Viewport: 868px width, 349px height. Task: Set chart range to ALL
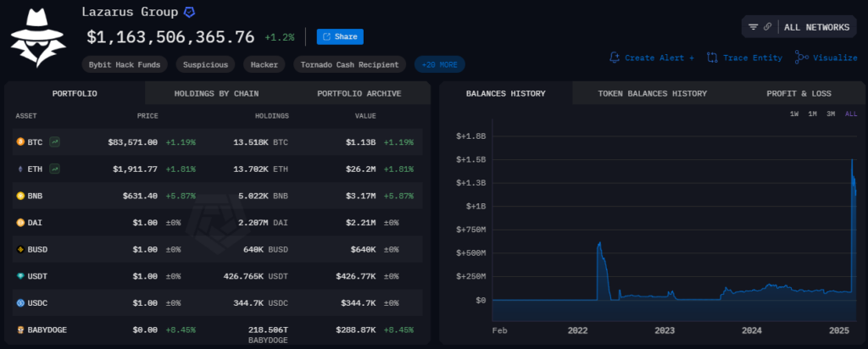pyautogui.click(x=851, y=114)
